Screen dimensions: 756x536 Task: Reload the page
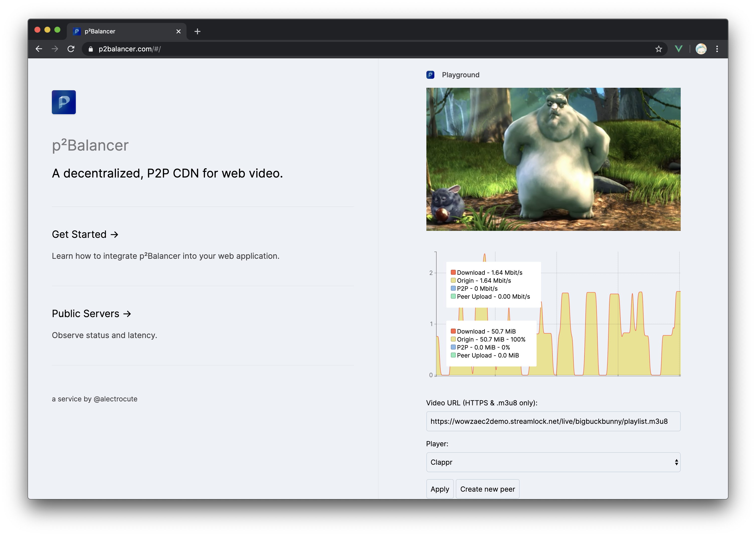71,49
